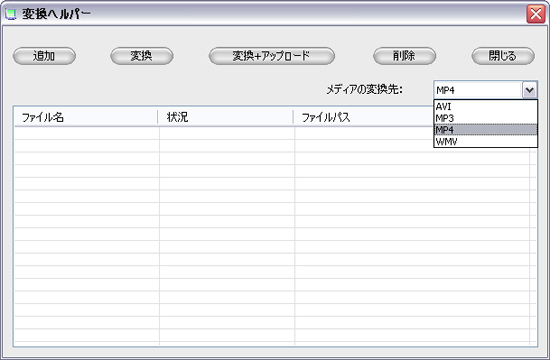The height and width of the screenshot is (360, 550).
Task: Choose the highlighted MP4 list option
Action: [485, 130]
